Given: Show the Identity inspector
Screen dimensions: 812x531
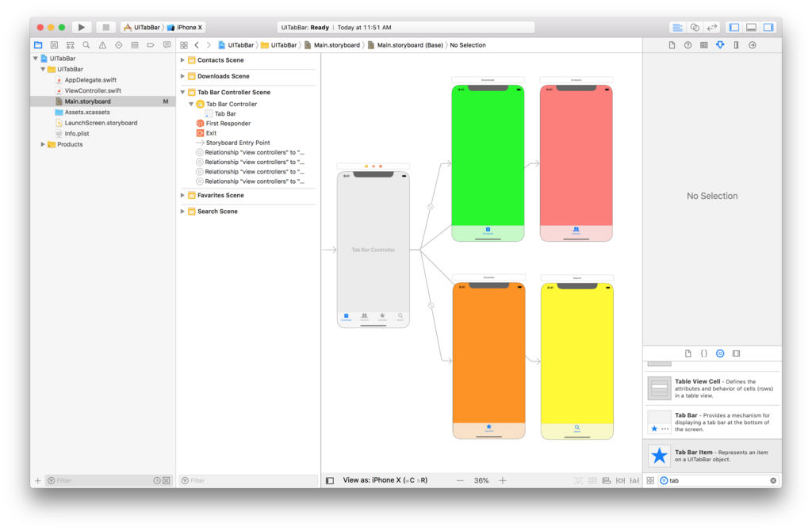Looking at the screenshot, I should 704,45.
